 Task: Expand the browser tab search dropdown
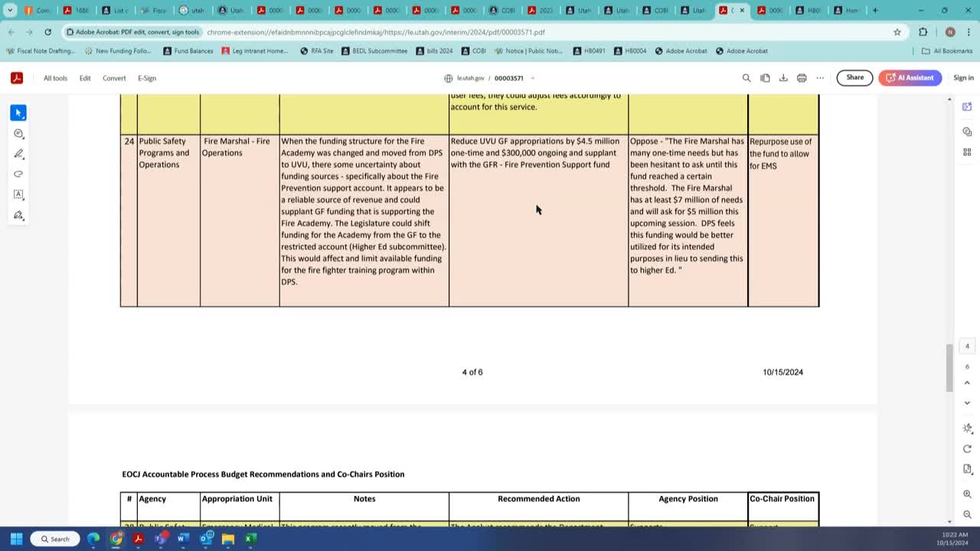[10, 11]
